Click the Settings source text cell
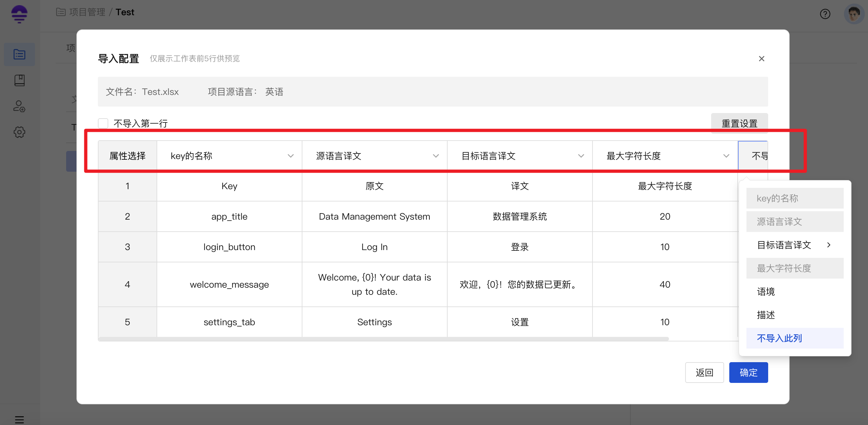868x425 pixels. click(374, 322)
